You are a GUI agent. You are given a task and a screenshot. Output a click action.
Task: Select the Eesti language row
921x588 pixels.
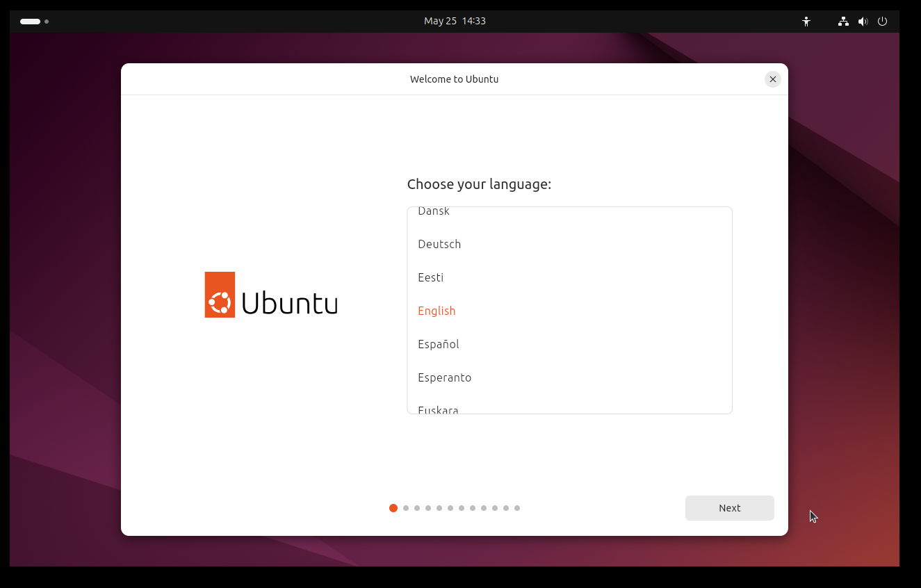pos(569,277)
